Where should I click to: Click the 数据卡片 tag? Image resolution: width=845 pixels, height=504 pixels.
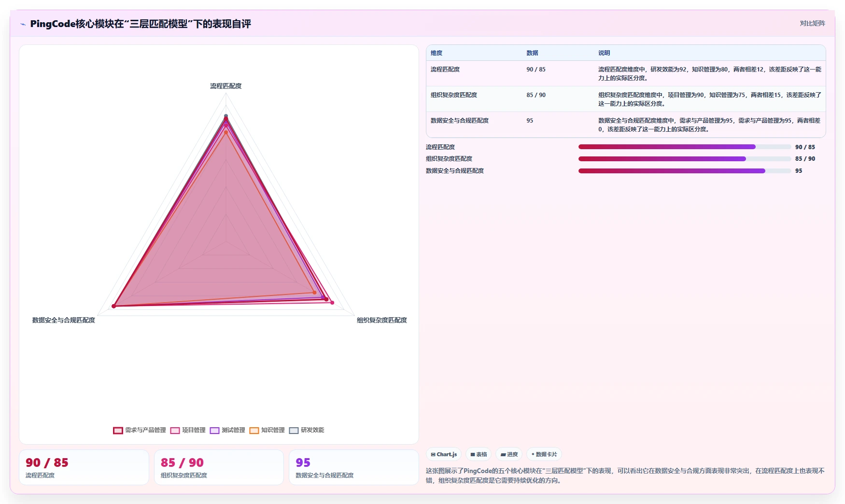pyautogui.click(x=544, y=454)
